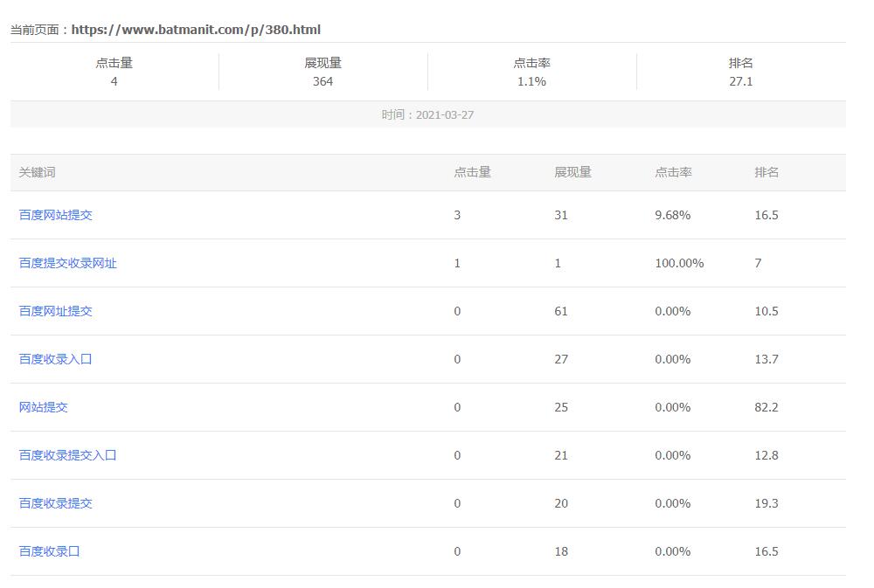Click impressions 25 in 网站提交 row
The width and height of the screenshot is (874, 588).
click(561, 407)
